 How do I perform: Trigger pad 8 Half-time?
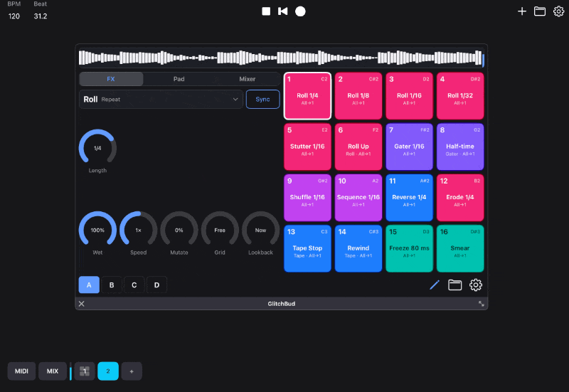(x=460, y=147)
